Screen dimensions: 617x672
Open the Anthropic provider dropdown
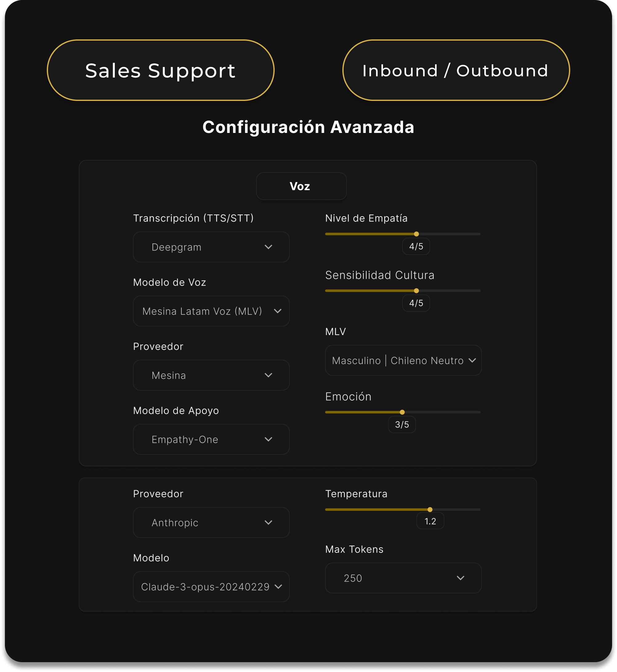[211, 522]
